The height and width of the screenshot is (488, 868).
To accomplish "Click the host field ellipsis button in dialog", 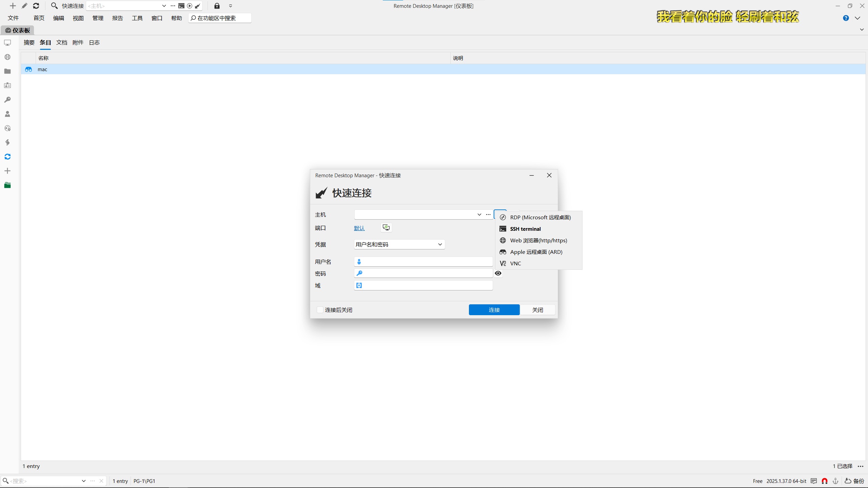I will click(488, 215).
